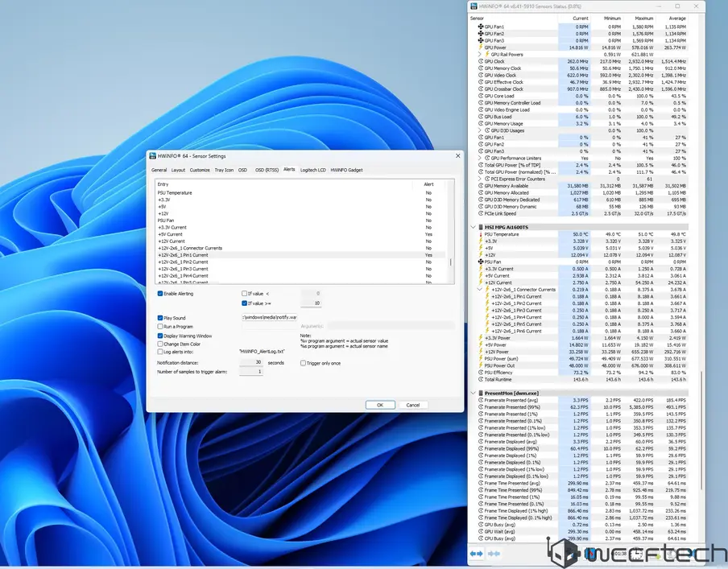Click the OK button

pyautogui.click(x=380, y=405)
